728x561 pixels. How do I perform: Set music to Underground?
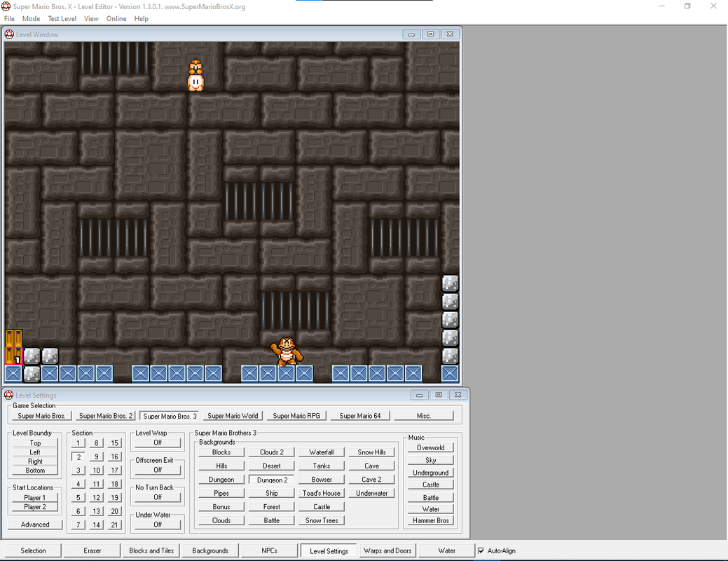pos(431,473)
